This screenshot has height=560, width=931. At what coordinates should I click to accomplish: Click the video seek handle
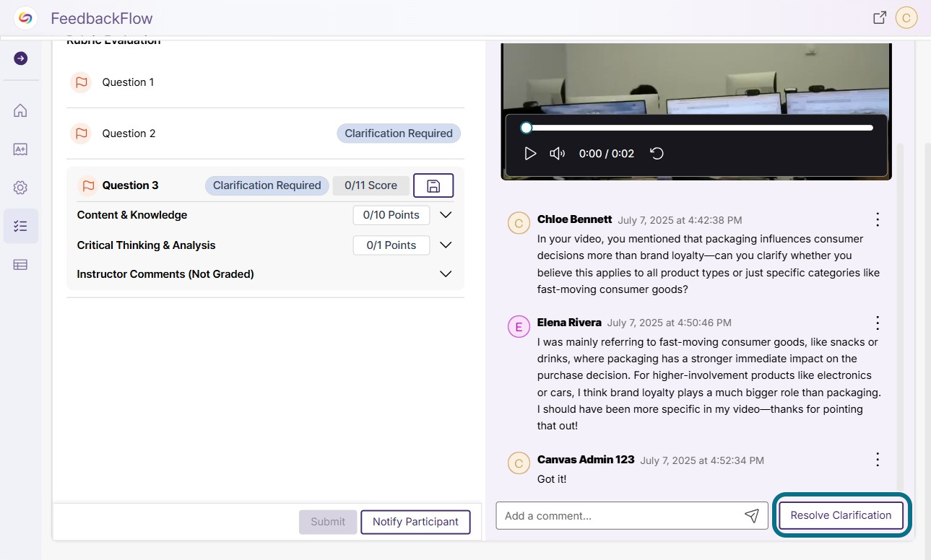[527, 128]
